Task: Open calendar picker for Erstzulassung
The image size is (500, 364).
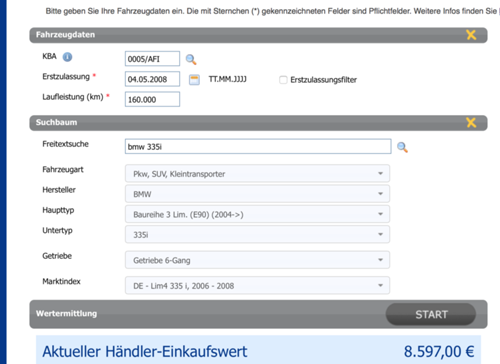Action: 194,80
